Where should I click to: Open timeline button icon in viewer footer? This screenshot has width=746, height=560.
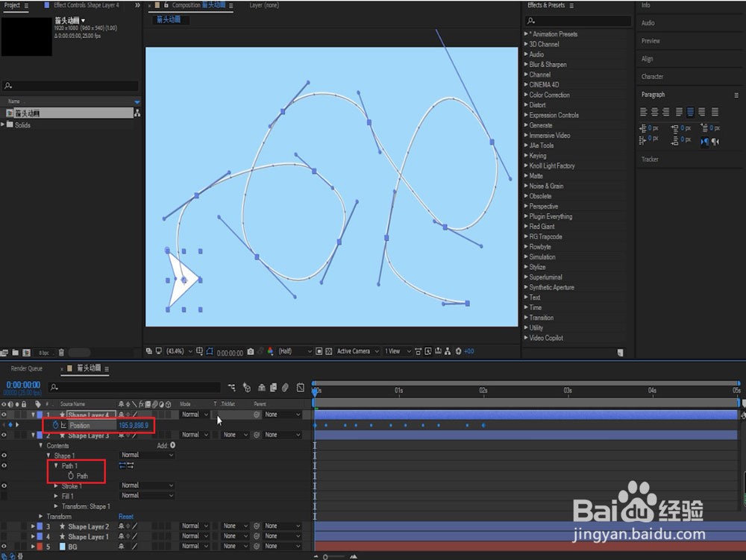pos(438,351)
